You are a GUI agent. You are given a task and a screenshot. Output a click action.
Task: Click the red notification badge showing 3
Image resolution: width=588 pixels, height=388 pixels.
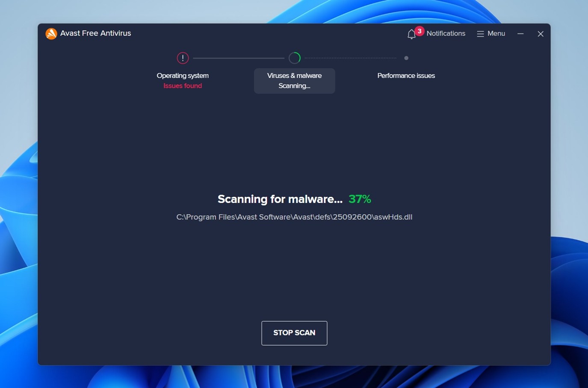[x=419, y=31]
